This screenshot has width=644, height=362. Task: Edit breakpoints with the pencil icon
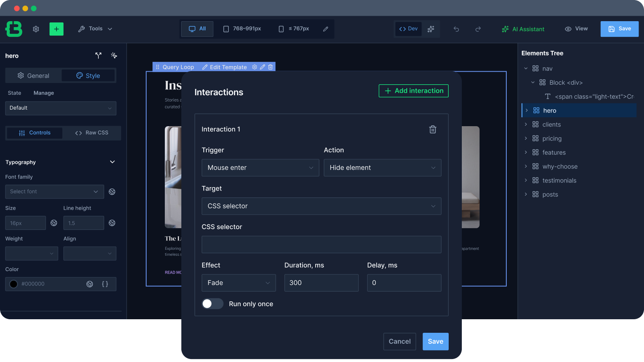tap(325, 29)
